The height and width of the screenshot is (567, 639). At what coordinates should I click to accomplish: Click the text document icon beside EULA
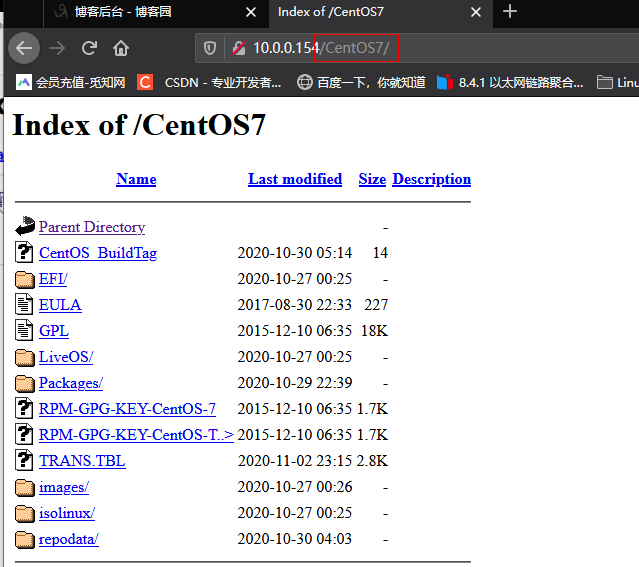pos(24,304)
